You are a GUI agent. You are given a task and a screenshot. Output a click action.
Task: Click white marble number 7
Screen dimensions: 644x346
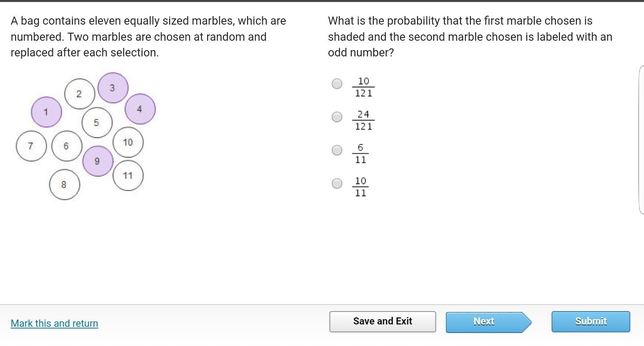click(31, 146)
